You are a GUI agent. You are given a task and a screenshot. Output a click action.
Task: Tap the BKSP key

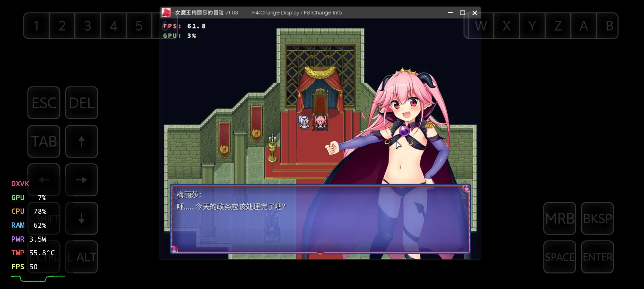click(597, 218)
